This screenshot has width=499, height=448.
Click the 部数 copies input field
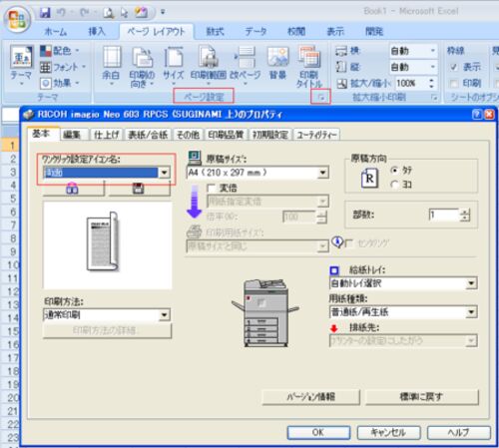(x=444, y=215)
